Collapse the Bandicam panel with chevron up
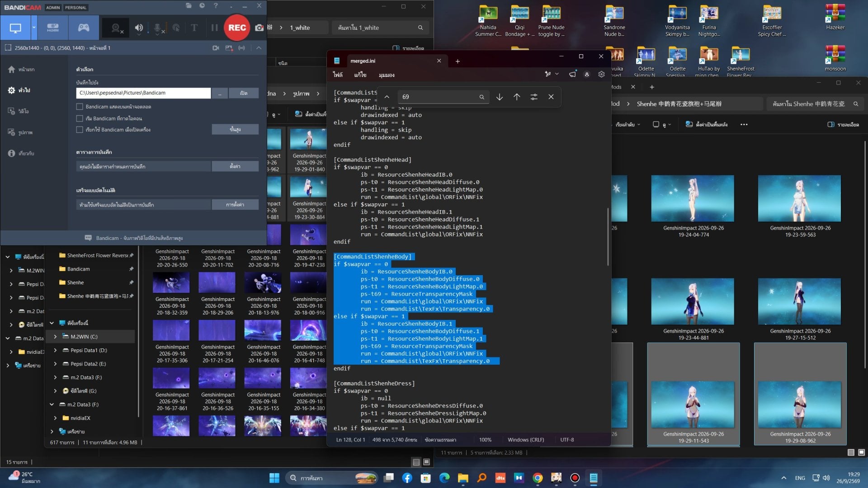This screenshot has height=488, width=868. click(x=259, y=48)
